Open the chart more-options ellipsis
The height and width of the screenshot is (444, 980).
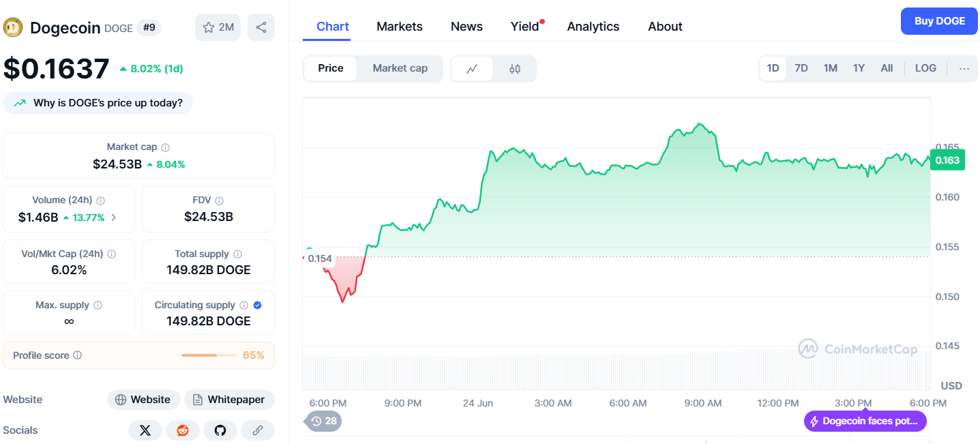click(964, 68)
